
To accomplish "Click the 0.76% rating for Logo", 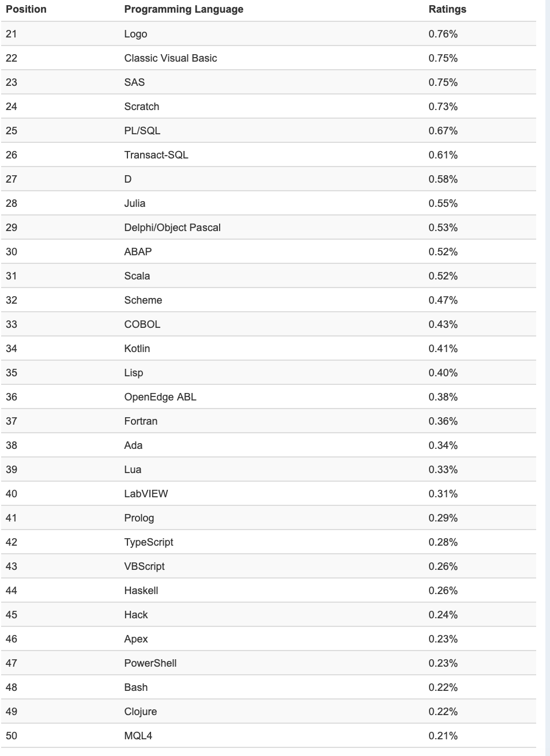I will coord(443,34).
